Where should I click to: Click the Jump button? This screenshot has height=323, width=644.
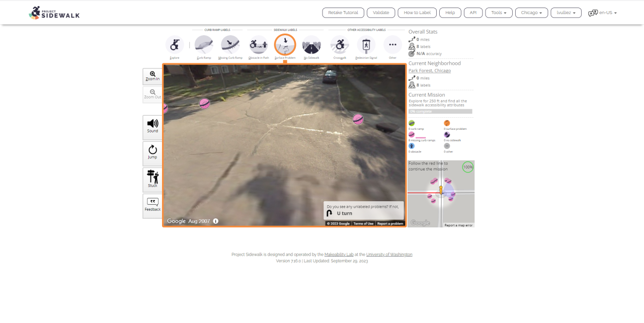pos(152,153)
